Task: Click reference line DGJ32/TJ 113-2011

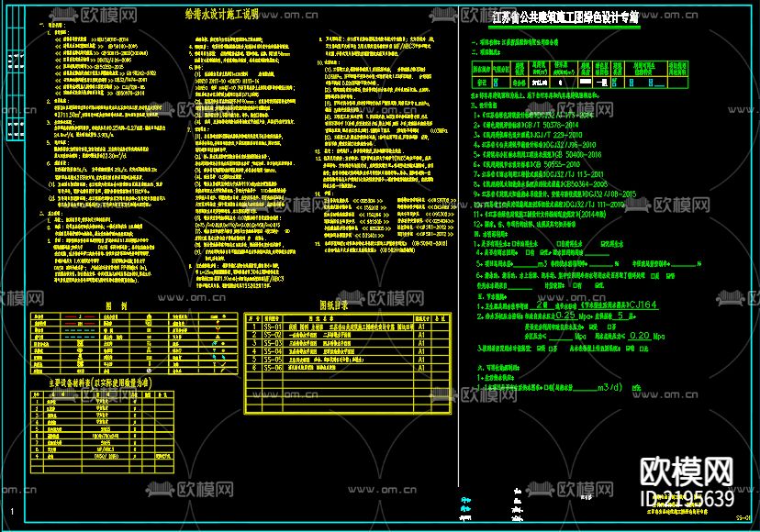Action: click(539, 174)
